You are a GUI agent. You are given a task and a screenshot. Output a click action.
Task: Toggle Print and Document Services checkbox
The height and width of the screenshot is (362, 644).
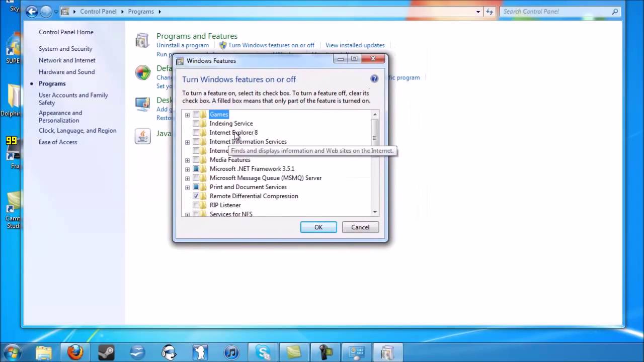(196, 187)
